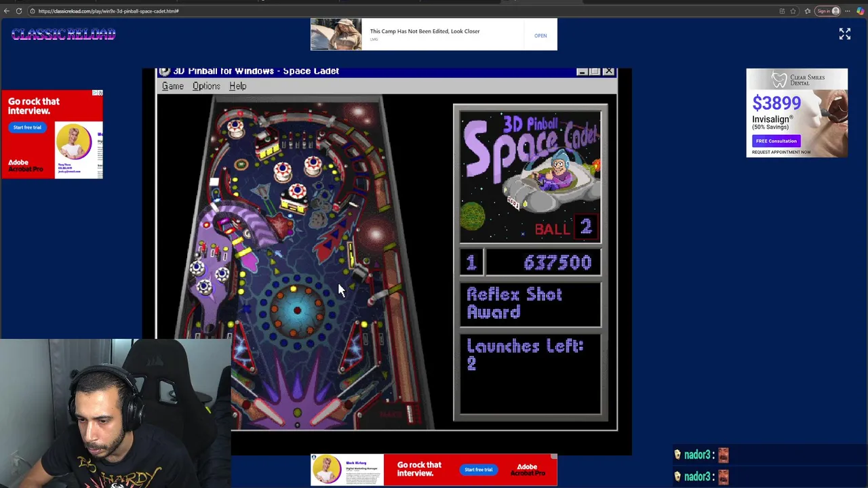Open the Options menu in Pinball
Screen dimensions: 868x488
click(x=206, y=86)
